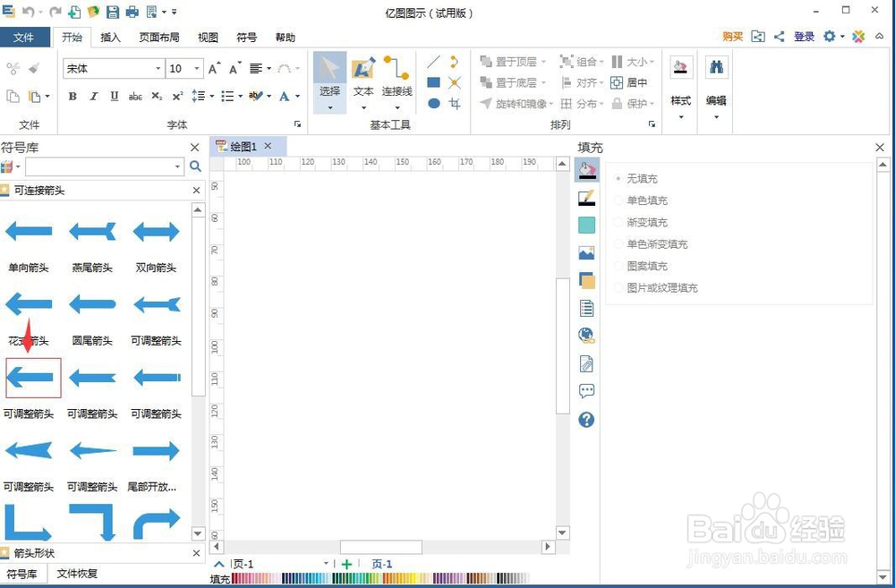
Task: Click the hyperlink globe icon in right sidebar
Action: tap(586, 336)
